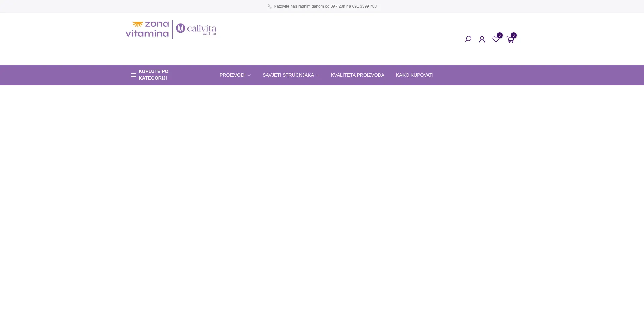Click the orange sunburst in Zona Vitamina logo

click(x=138, y=25)
